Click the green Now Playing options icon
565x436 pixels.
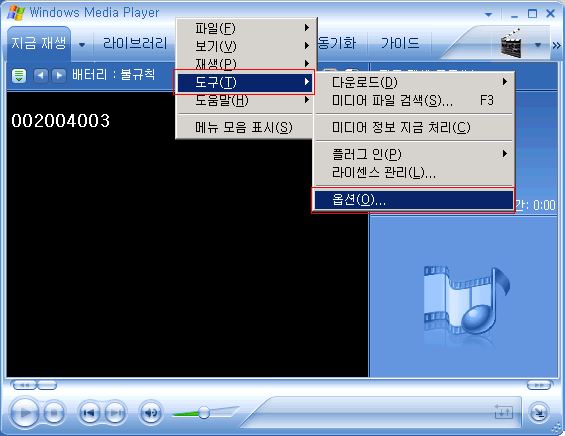19,76
